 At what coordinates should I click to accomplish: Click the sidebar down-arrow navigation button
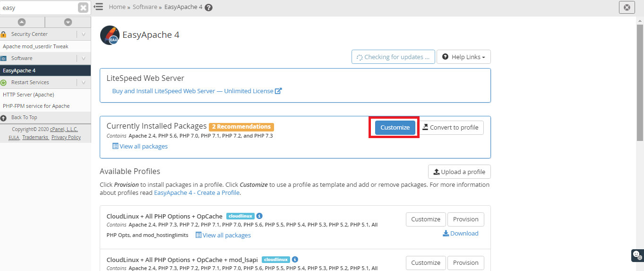click(68, 22)
